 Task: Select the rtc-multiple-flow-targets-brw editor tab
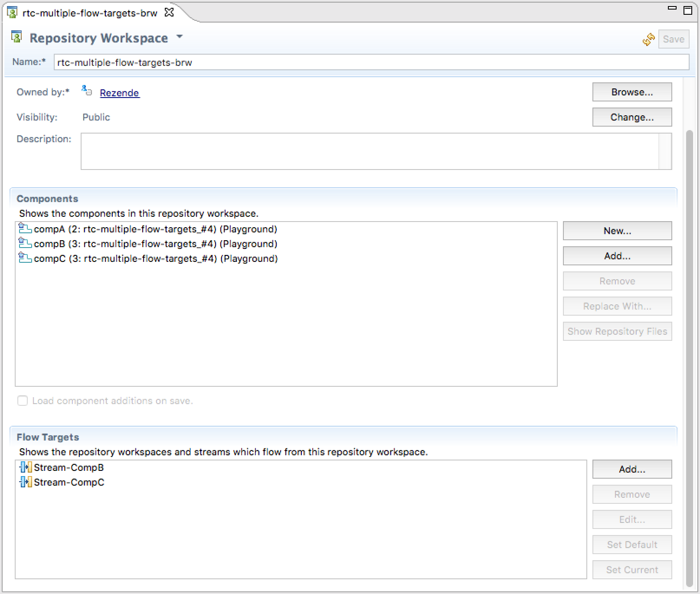[x=89, y=13]
